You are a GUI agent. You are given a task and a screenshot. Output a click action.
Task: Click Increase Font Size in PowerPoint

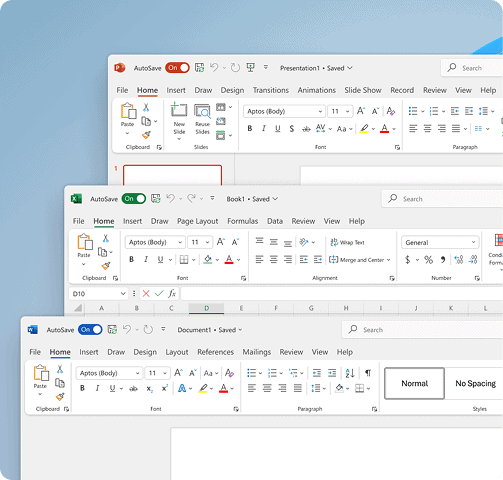point(361,111)
